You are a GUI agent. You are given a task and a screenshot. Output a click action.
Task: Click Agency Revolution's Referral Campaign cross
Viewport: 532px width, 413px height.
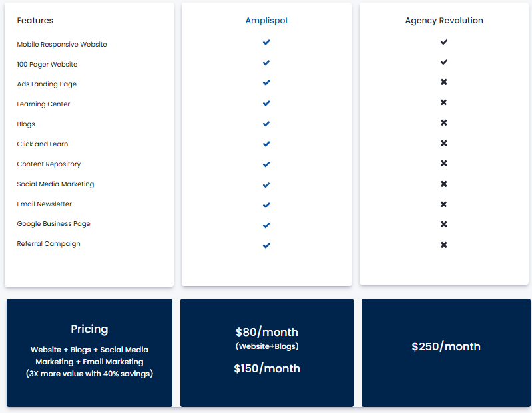pyautogui.click(x=444, y=245)
